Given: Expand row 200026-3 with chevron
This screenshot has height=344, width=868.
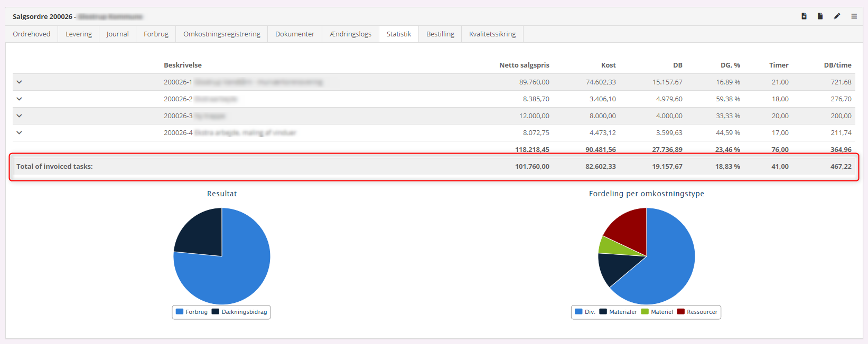Looking at the screenshot, I should [x=19, y=116].
